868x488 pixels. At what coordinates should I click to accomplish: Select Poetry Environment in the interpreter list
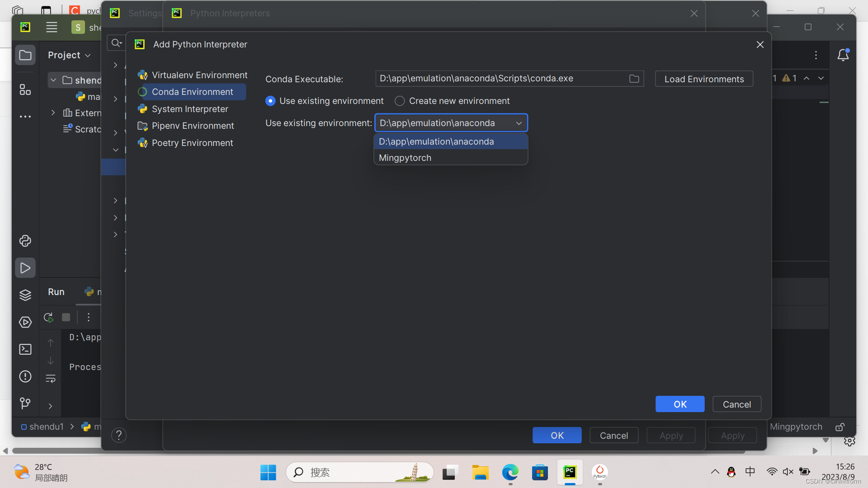tap(192, 143)
